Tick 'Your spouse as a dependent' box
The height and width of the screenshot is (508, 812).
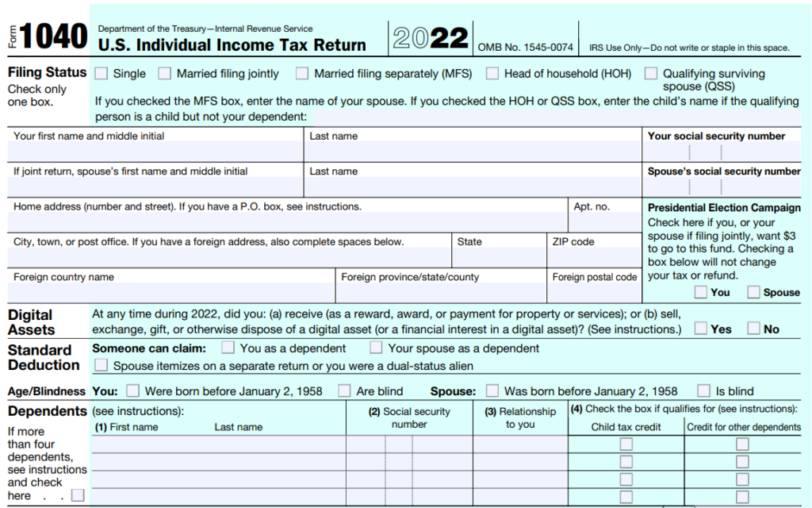[376, 348]
